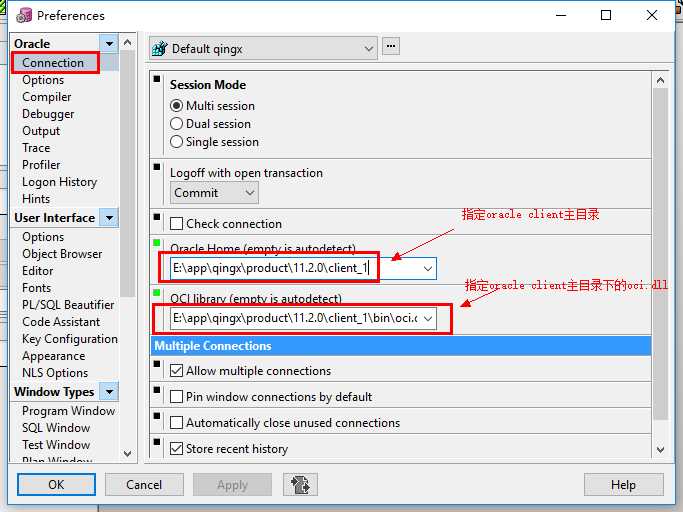683x512 pixels.
Task: Click the marker beside Allow multiple connections
Action: pos(157,364)
